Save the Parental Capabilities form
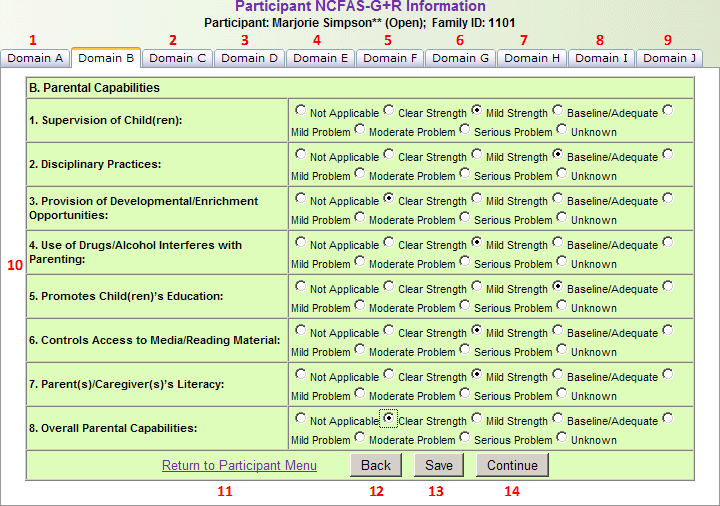Image resolution: width=720 pixels, height=506 pixels. pos(438,465)
